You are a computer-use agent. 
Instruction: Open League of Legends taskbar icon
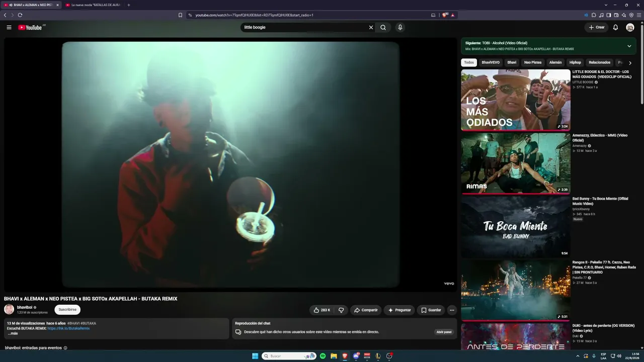pyautogui.click(x=378, y=356)
